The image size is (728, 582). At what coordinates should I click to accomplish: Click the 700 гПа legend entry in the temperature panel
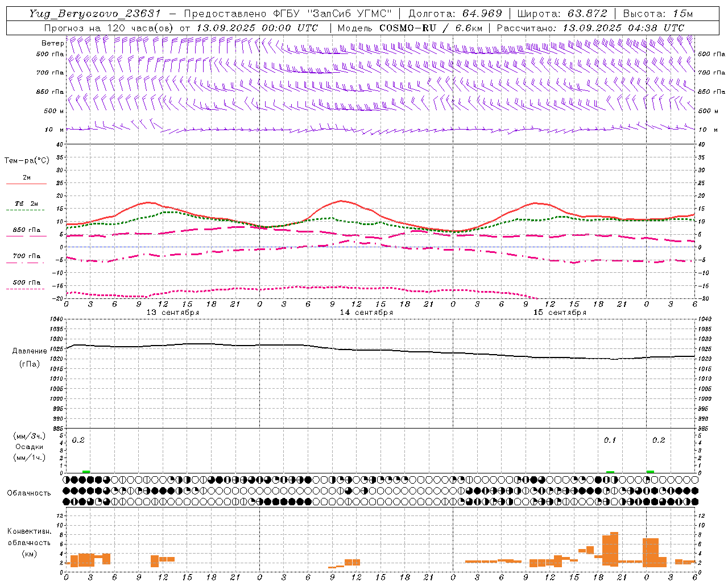click(26, 256)
